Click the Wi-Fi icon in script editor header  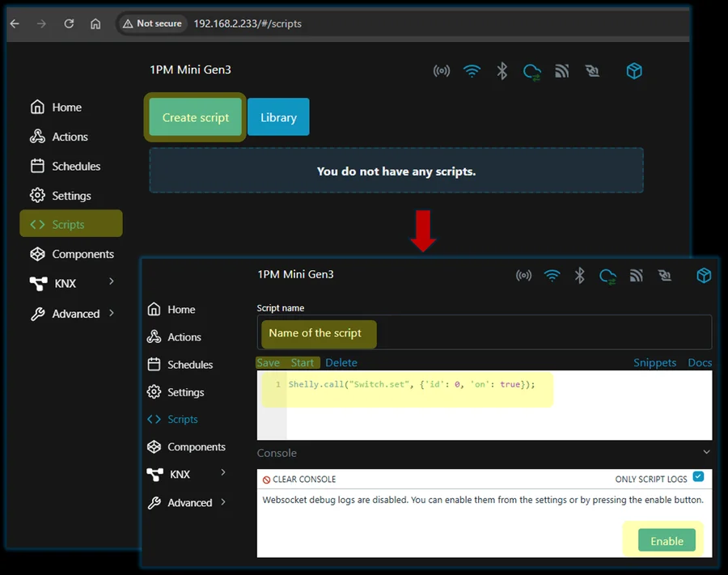click(552, 276)
